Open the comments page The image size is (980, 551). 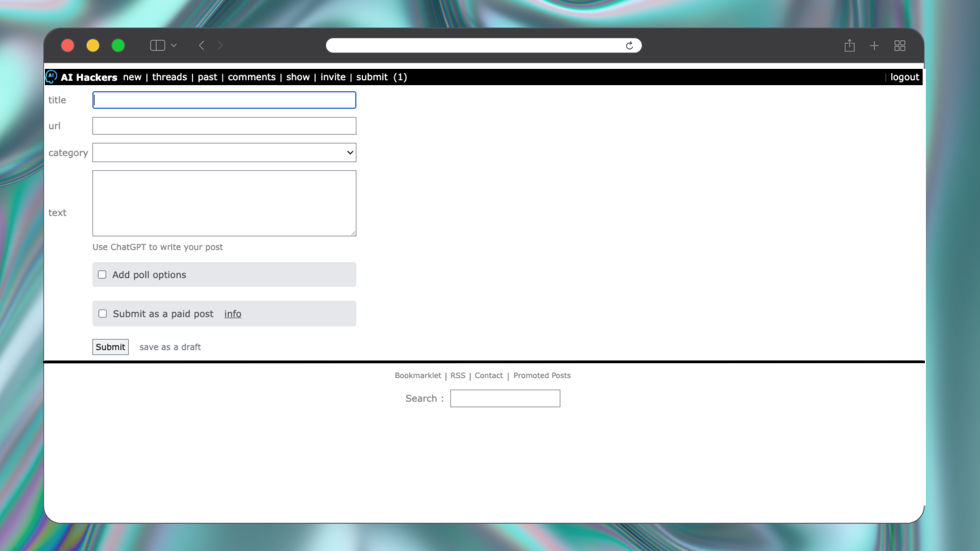coord(252,77)
